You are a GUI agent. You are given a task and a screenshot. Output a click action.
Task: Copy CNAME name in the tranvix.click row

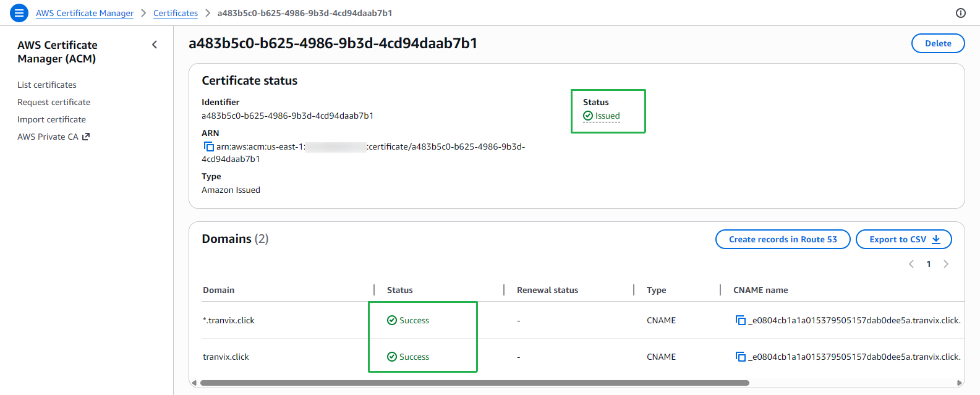740,357
